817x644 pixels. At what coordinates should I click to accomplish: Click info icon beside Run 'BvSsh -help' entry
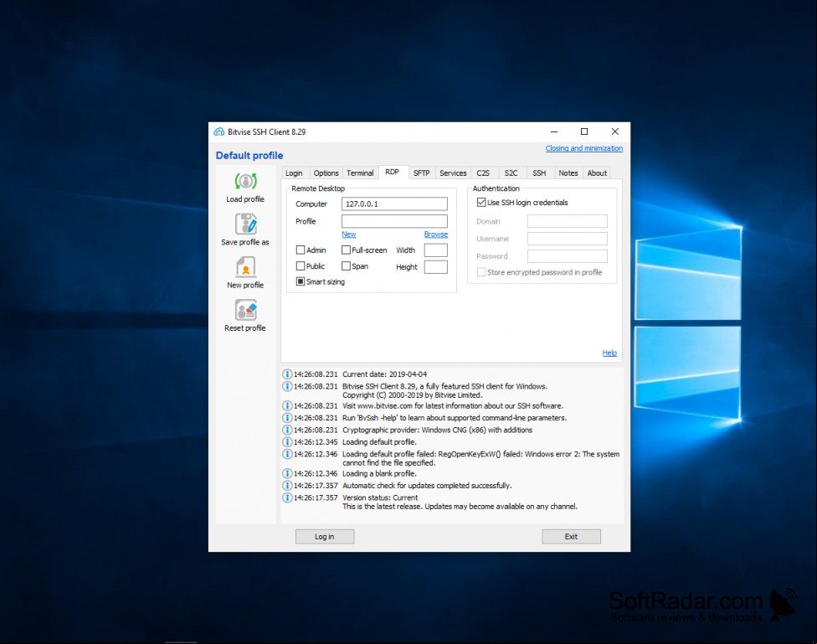[287, 418]
